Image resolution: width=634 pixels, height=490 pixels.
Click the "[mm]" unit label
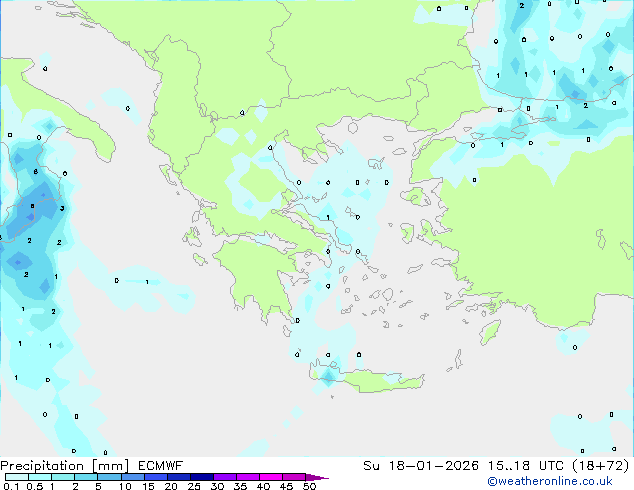[110, 466]
